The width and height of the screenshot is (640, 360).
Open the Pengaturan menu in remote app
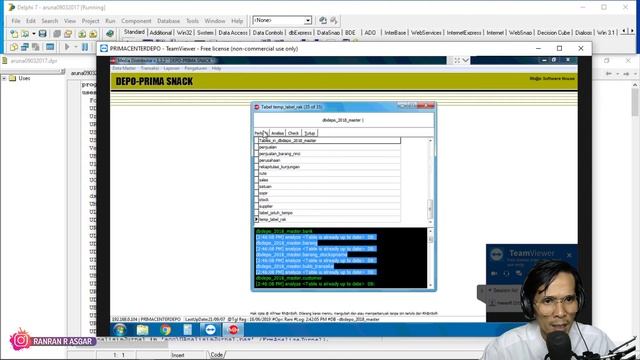(x=196, y=68)
